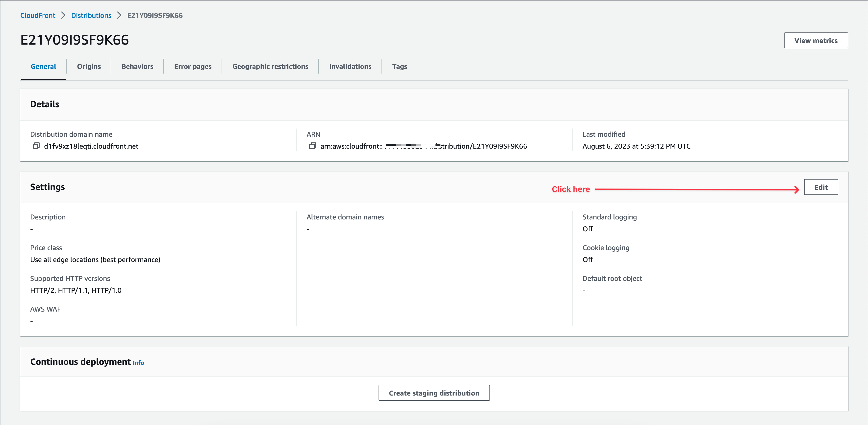Image resolution: width=868 pixels, height=425 pixels.
Task: Copy the distribution domain name icon
Action: (36, 146)
